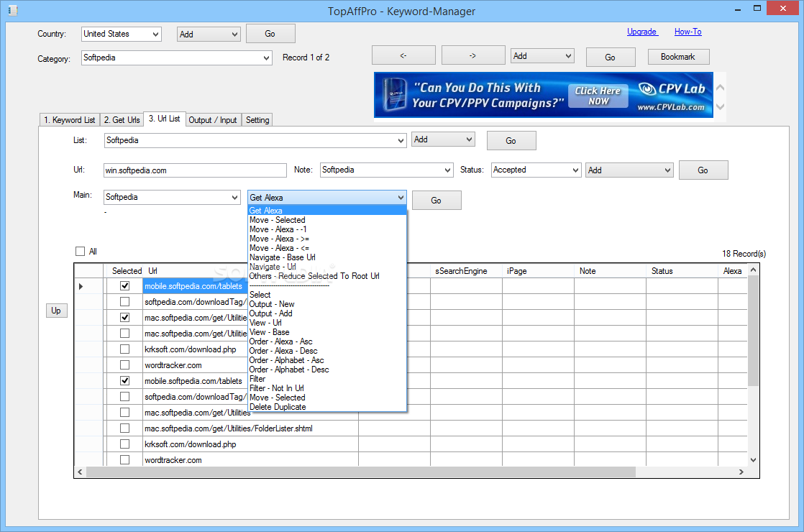Tick the All checkbox
This screenshot has height=532, width=804.
[80, 251]
